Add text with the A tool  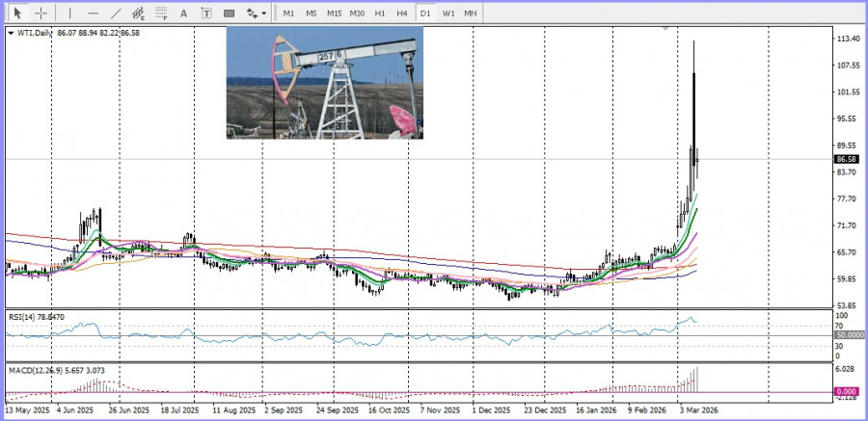(184, 13)
